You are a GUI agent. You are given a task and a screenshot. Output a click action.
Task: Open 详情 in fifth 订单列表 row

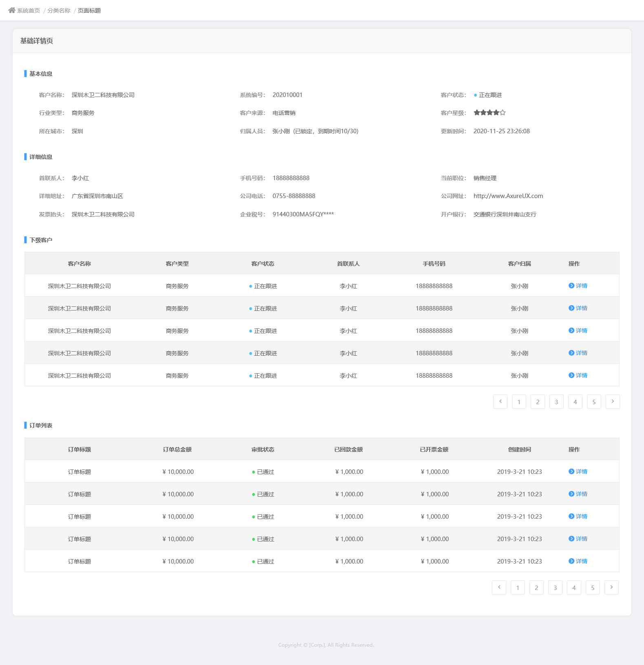point(578,561)
